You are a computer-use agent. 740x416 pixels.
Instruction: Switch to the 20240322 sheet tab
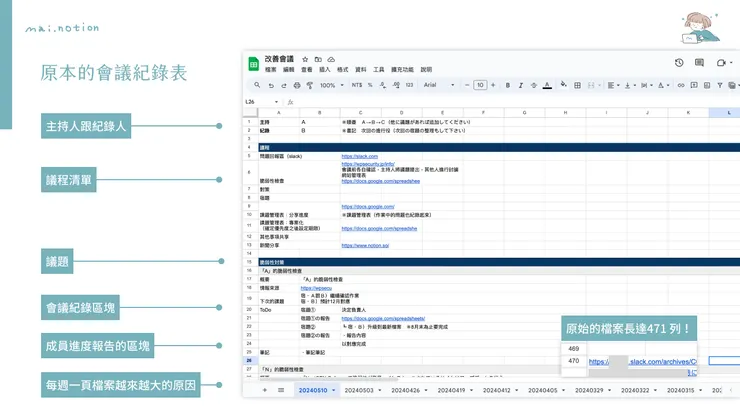[635, 391]
